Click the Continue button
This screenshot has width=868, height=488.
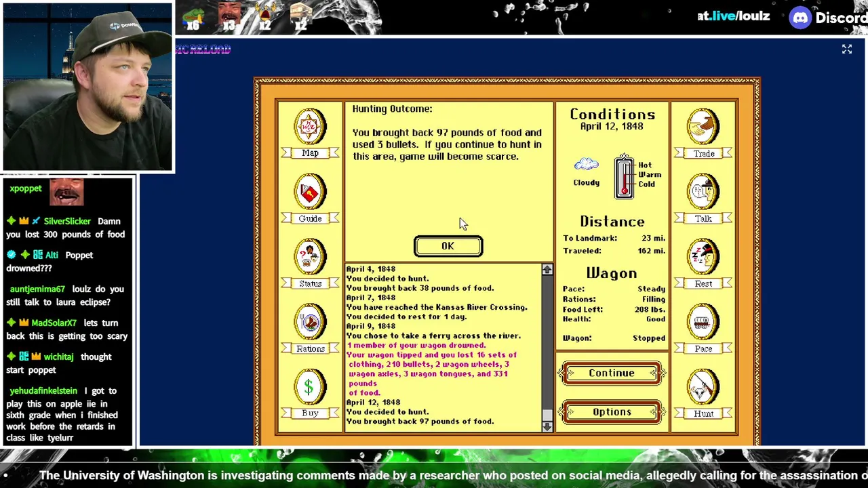(x=612, y=373)
